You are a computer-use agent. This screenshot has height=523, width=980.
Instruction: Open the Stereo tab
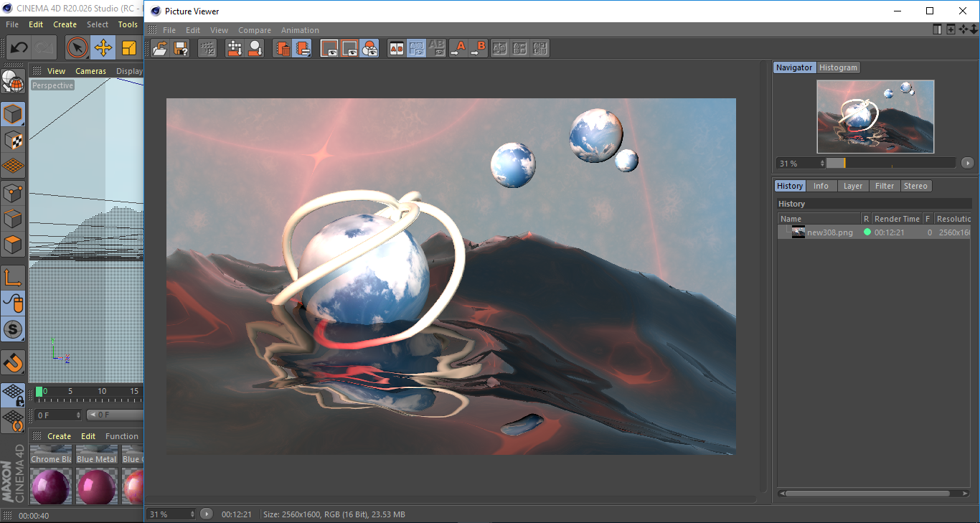click(915, 186)
